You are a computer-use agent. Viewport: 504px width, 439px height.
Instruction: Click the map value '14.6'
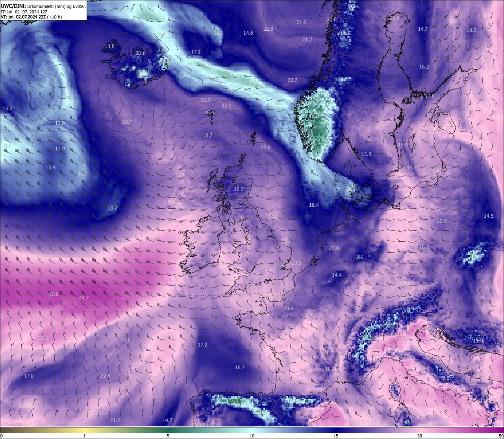(248, 33)
